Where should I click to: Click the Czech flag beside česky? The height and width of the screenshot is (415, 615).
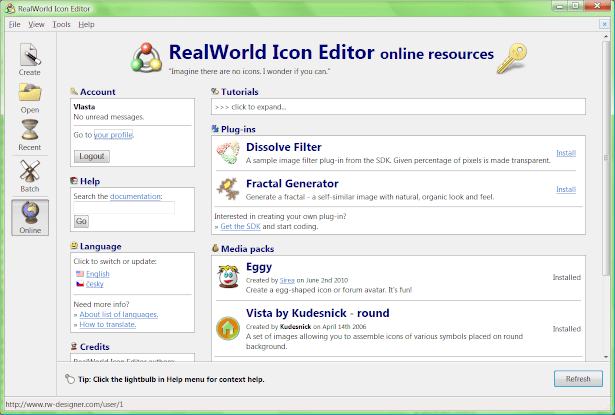(x=80, y=284)
